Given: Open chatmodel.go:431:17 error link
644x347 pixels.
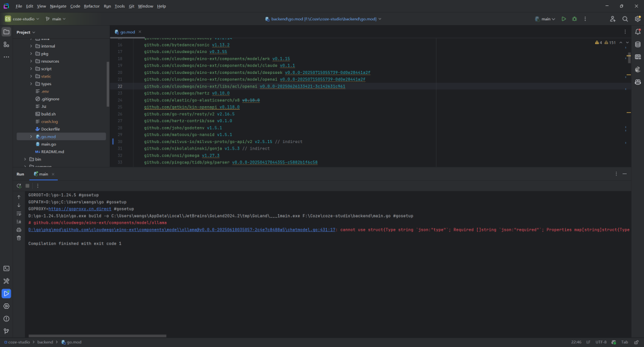Looking at the screenshot, I should (181, 230).
